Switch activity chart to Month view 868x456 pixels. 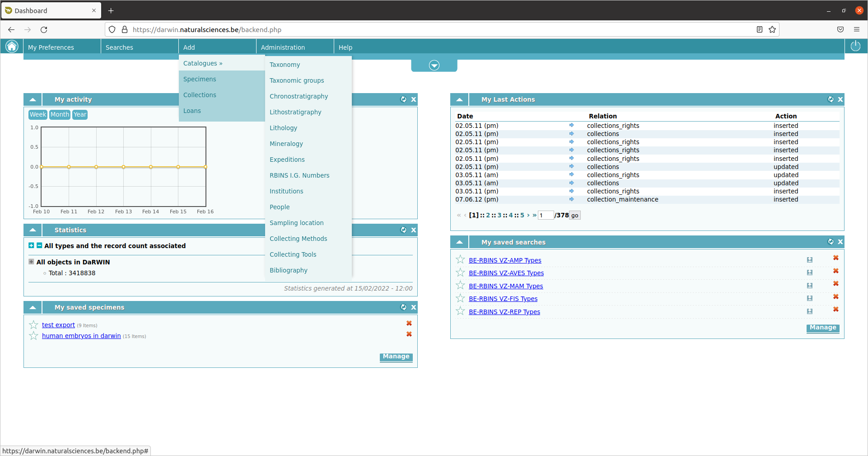pos(60,115)
